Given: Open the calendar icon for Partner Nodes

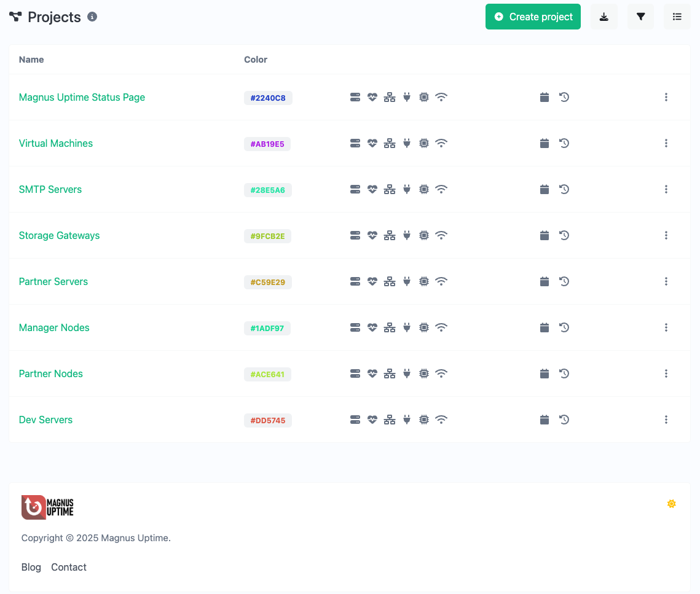Looking at the screenshot, I should (x=544, y=373).
